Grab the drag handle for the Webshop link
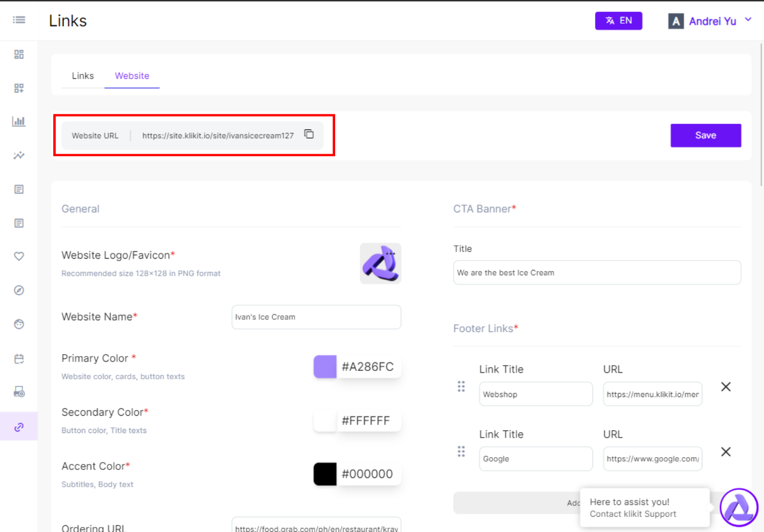 tap(461, 387)
